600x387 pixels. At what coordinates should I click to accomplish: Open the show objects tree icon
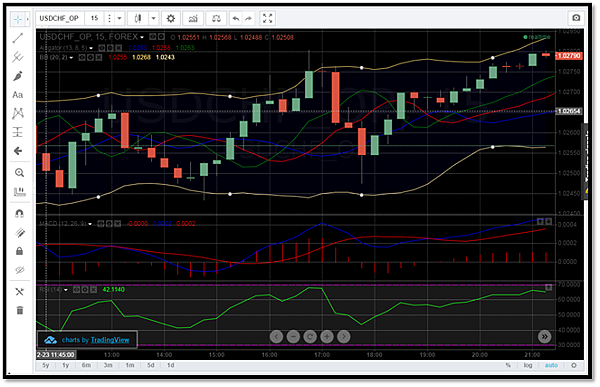[20, 292]
